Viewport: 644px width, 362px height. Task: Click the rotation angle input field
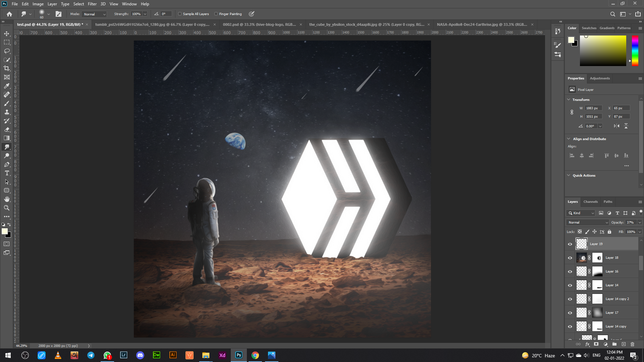(x=591, y=126)
